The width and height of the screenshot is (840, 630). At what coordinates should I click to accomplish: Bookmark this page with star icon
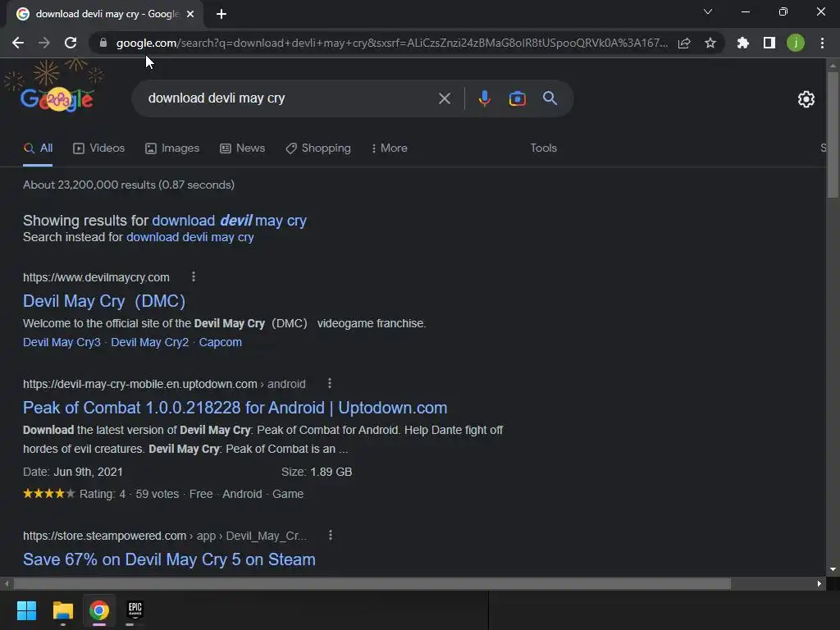710,43
